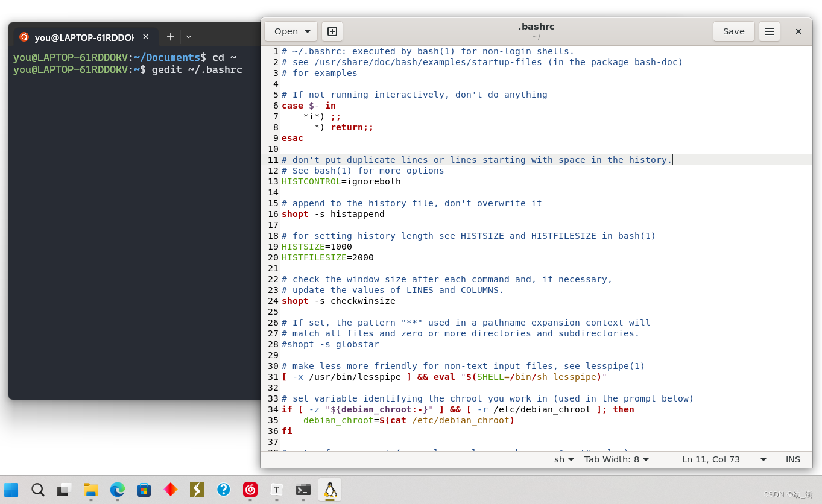Click the gedit ~/.bashrc command in terminal
Viewport: 822px width, 504px height.
197,70
